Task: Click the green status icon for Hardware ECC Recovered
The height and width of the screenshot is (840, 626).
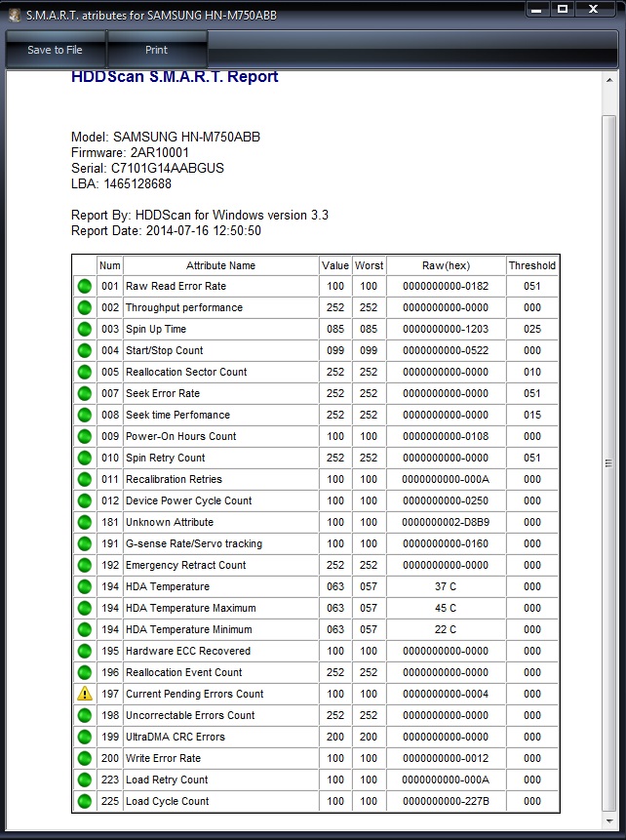Action: pos(85,651)
